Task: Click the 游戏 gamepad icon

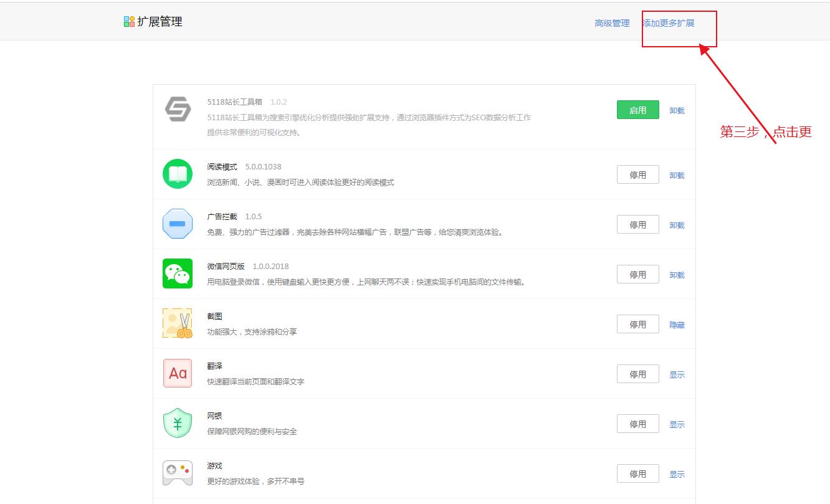Action: point(178,473)
